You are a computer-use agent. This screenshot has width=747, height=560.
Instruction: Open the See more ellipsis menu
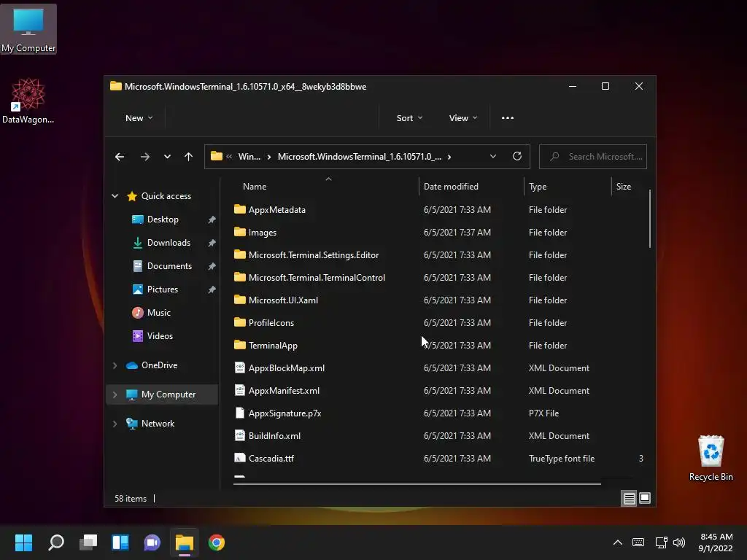pos(508,118)
